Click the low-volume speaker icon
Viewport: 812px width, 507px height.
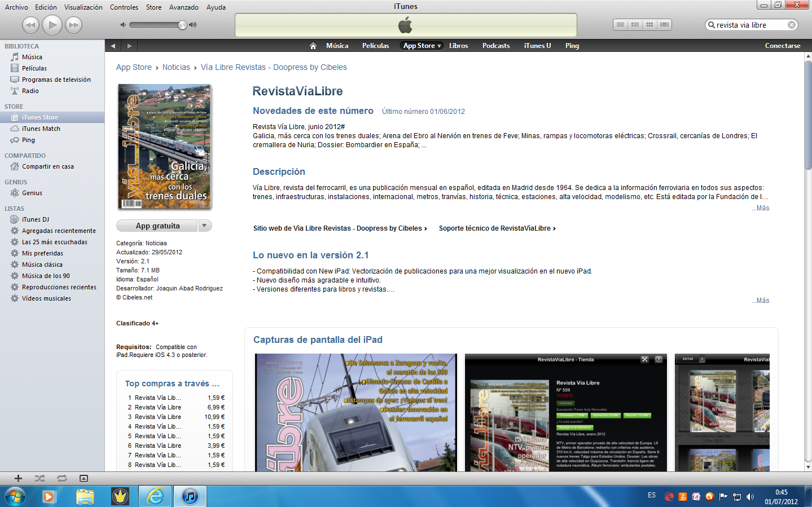(x=123, y=25)
